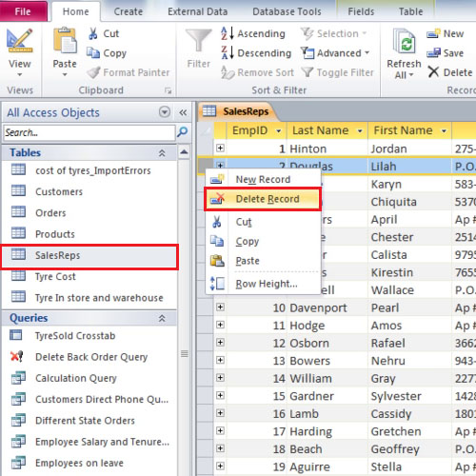Switch to the External Data tab

(x=198, y=11)
